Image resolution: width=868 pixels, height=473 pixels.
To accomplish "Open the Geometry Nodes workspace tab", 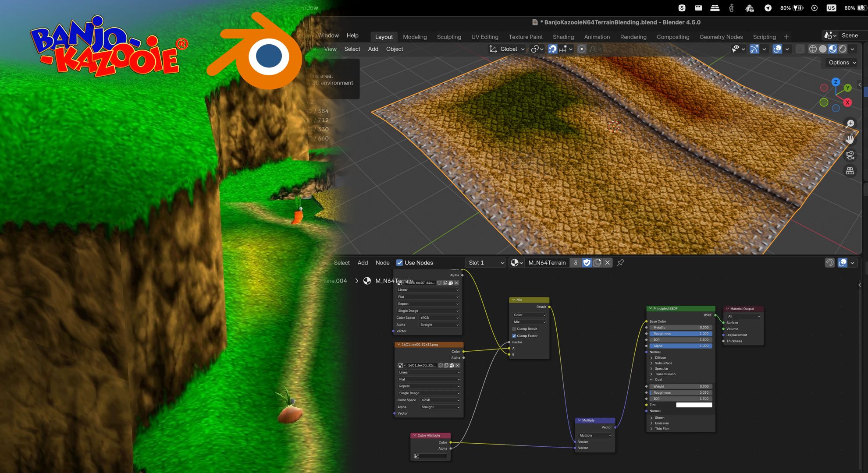I will (721, 37).
